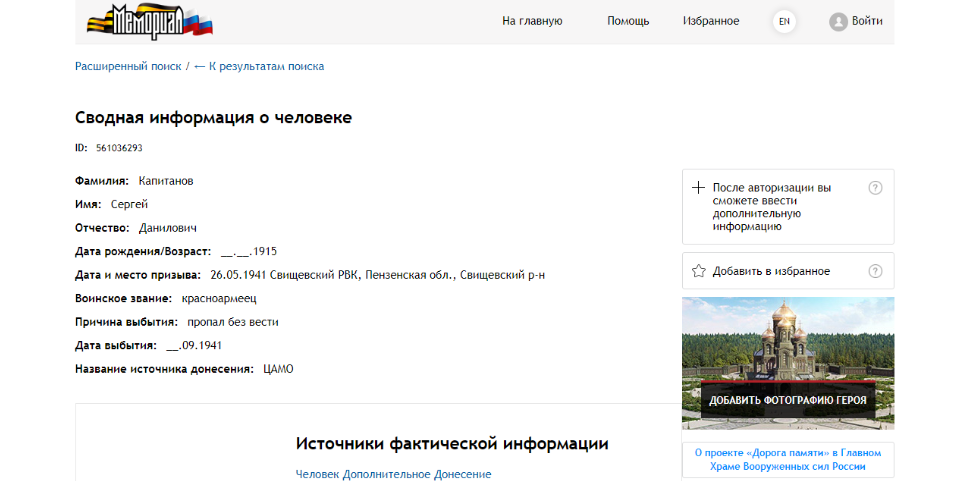Click the user avatar icon beside Войти

point(838,22)
